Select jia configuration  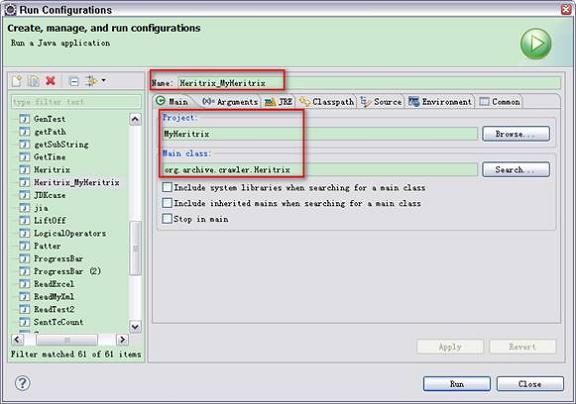coord(41,208)
